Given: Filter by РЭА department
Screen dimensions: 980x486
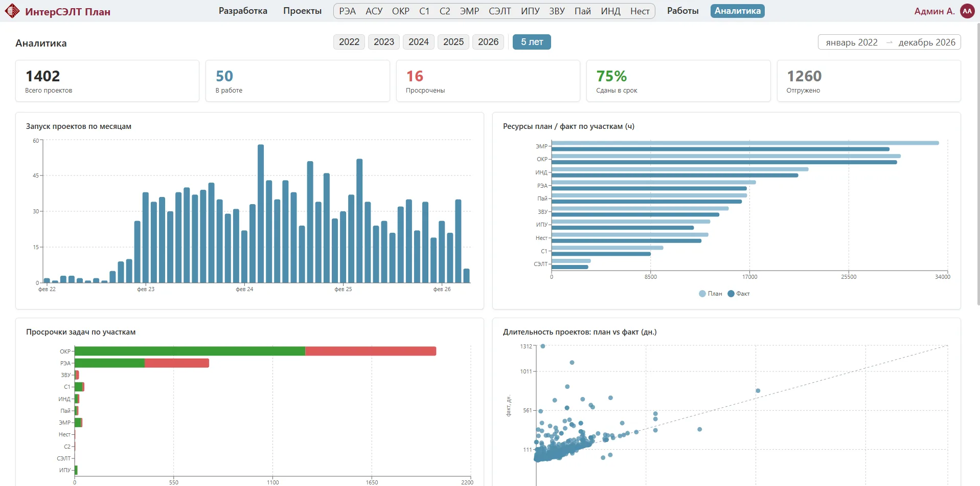Looking at the screenshot, I should click(347, 11).
